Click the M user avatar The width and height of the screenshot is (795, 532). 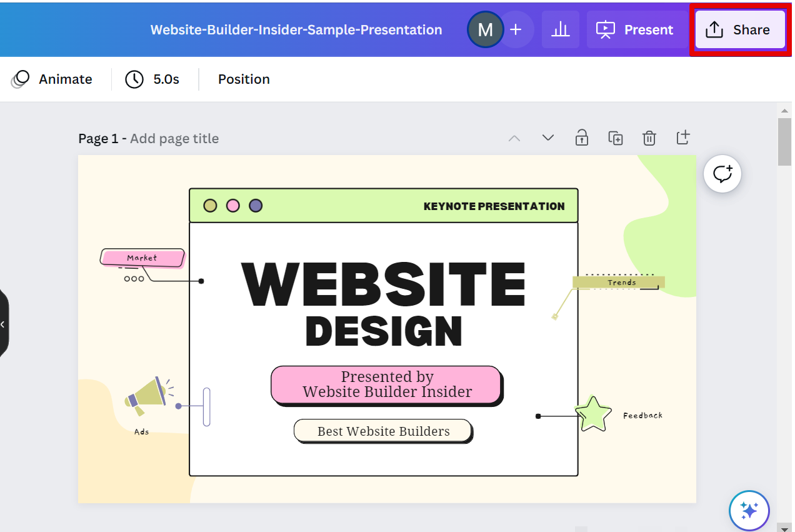click(x=485, y=29)
